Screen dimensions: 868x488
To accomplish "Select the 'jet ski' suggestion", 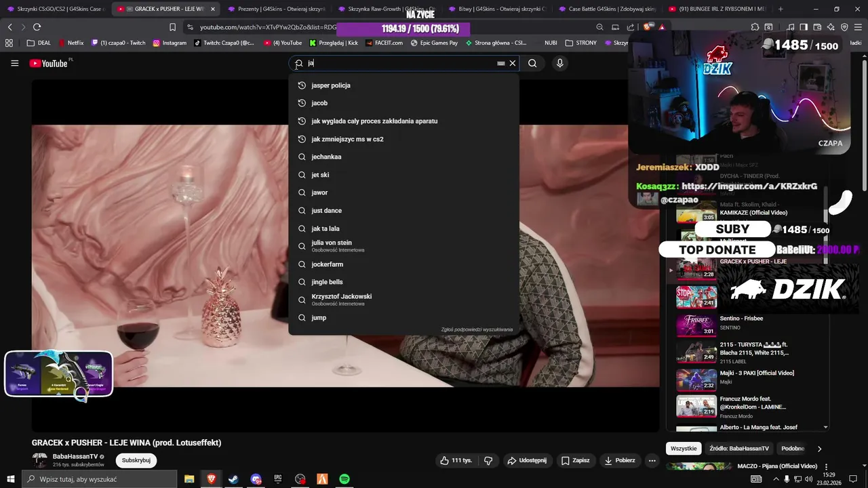I will coord(403,175).
